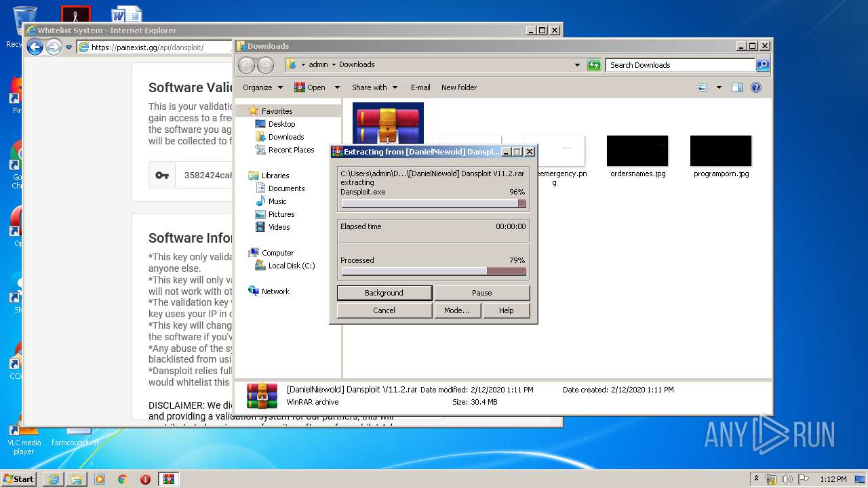Toggle the preview pane icon
The image size is (868, 488).
[737, 87]
